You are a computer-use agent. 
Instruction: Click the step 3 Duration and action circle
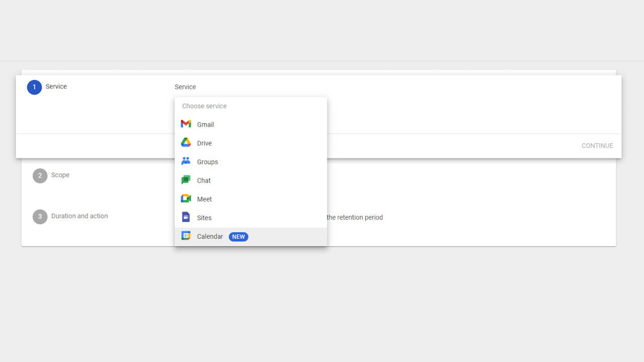click(x=40, y=216)
